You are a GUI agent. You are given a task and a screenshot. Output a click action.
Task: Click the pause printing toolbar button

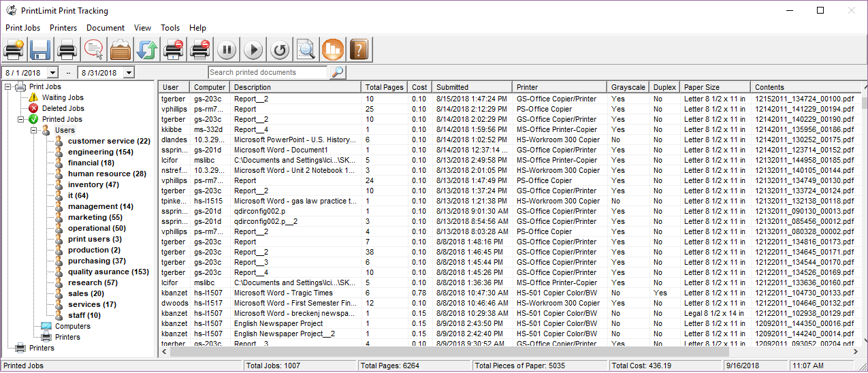pos(227,49)
